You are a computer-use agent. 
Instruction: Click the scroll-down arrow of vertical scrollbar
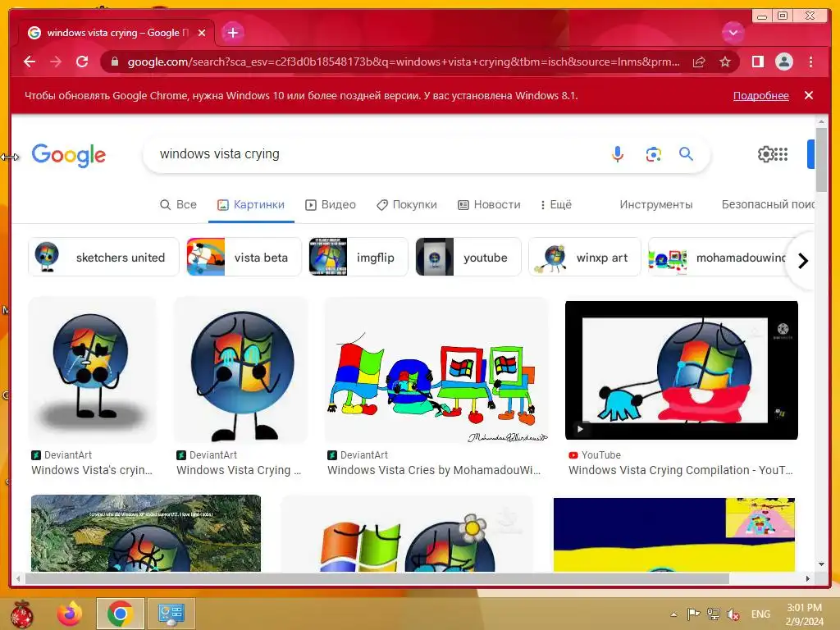coord(821,564)
